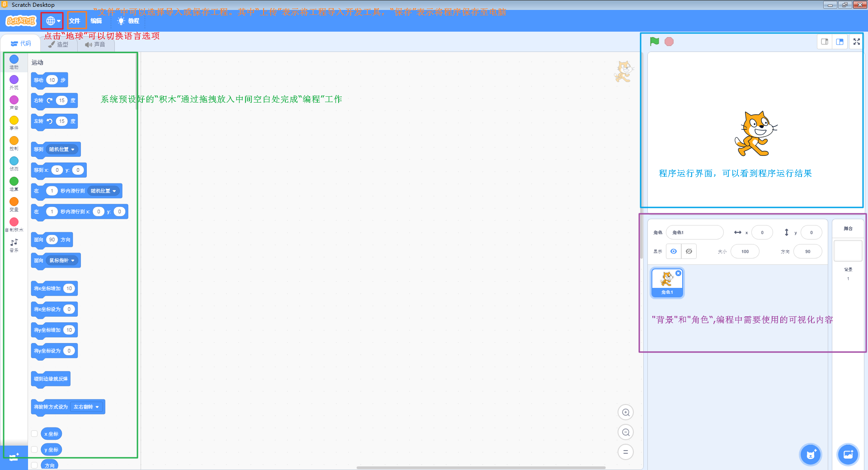Select the 事件 events category circle

[x=14, y=120]
